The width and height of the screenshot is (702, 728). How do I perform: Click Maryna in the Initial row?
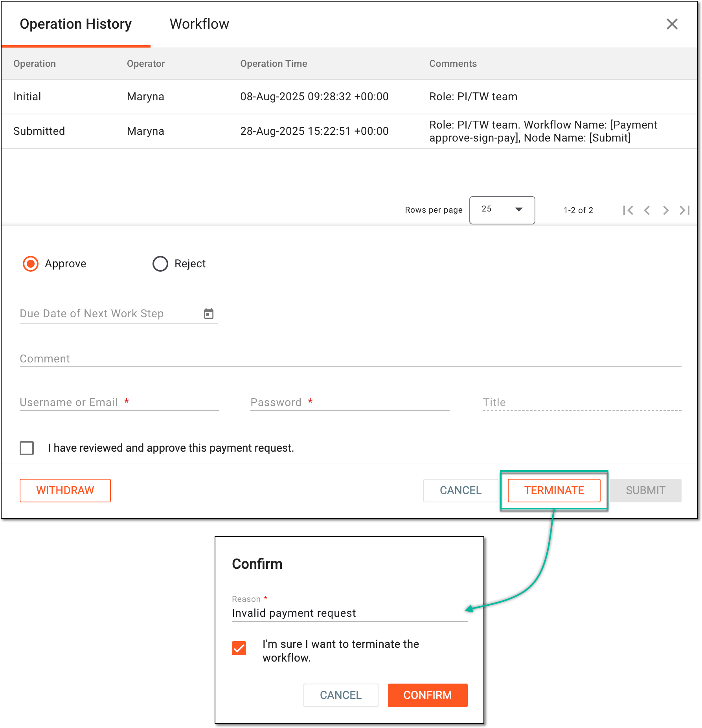point(145,97)
